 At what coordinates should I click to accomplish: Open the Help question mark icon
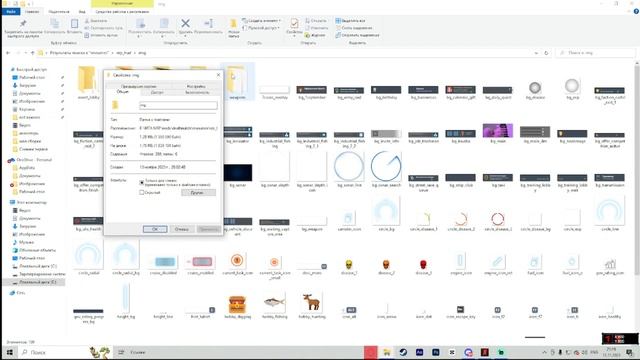pos(636,12)
